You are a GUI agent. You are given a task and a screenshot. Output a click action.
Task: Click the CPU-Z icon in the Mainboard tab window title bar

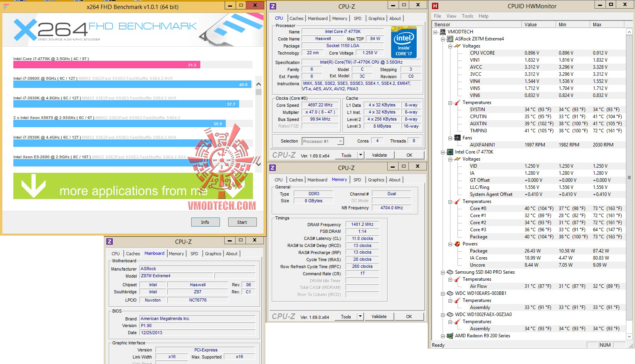(x=110, y=241)
